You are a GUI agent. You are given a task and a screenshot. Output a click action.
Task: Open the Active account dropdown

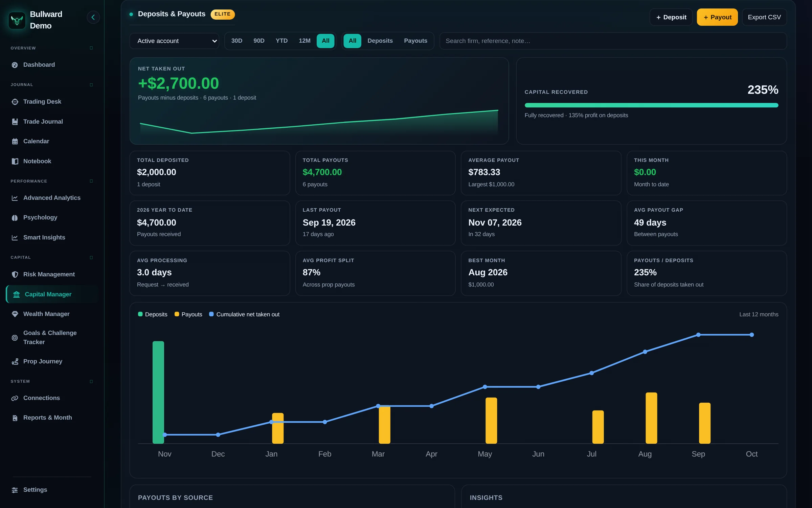point(174,41)
